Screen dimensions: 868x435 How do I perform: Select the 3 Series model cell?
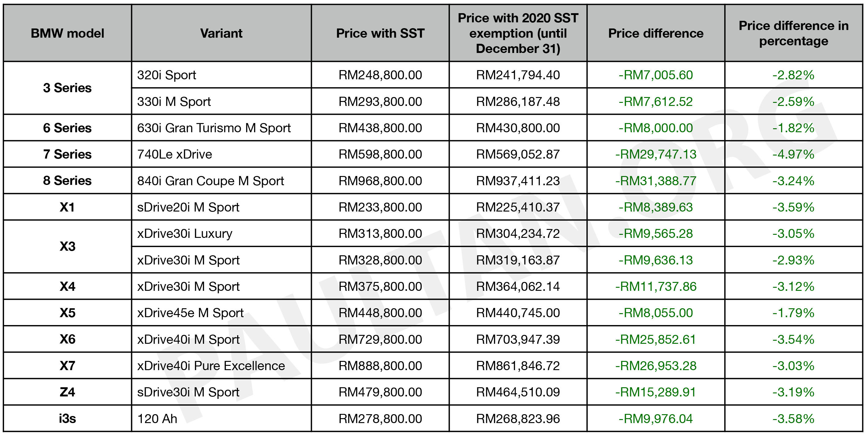(67, 88)
